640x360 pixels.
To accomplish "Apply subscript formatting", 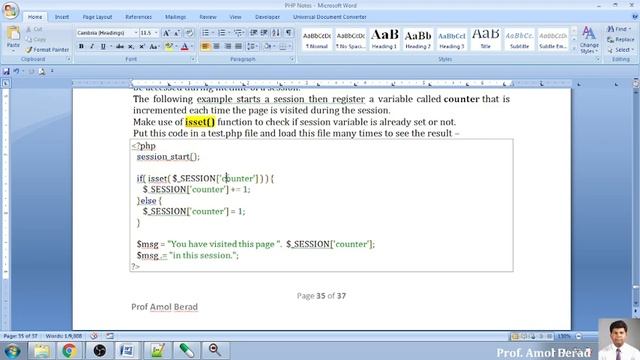I will coord(131,47).
